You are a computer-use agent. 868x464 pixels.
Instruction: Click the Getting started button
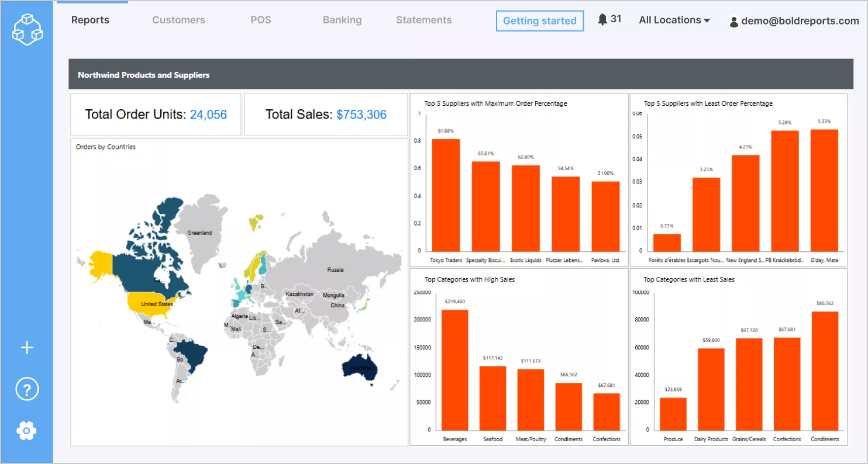point(539,21)
